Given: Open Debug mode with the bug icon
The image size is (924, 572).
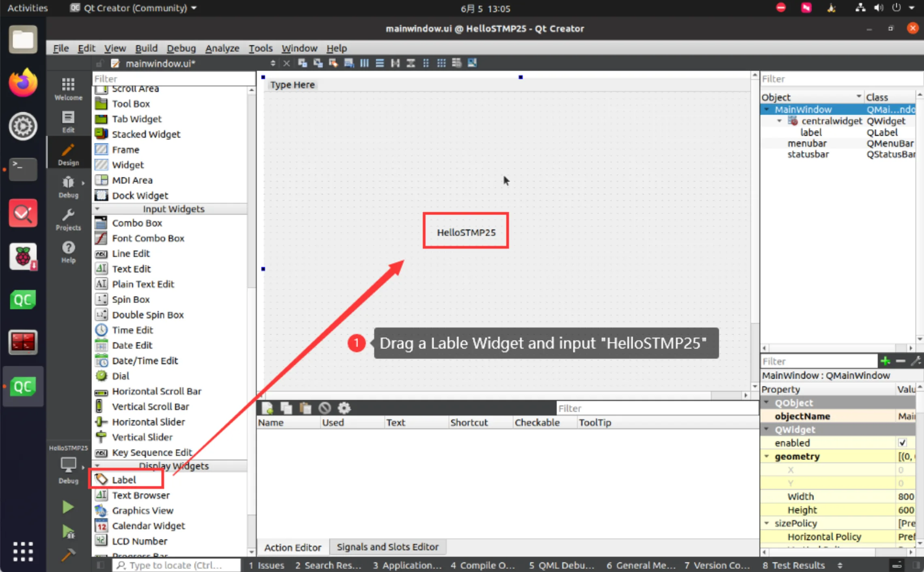Looking at the screenshot, I should [x=68, y=187].
